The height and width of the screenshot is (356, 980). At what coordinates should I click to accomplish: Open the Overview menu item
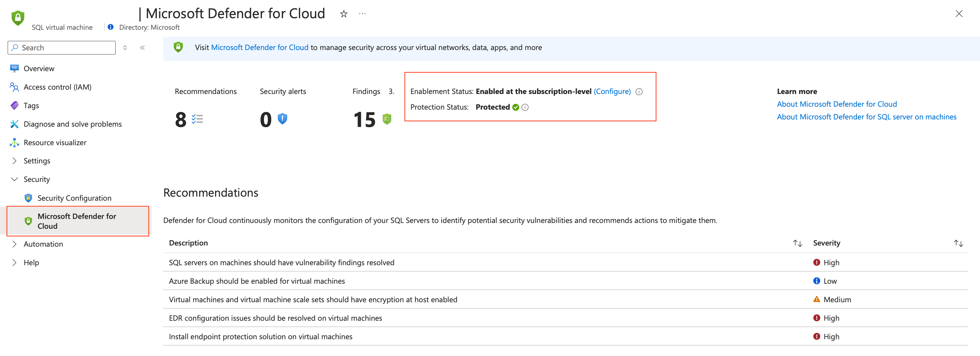(39, 68)
